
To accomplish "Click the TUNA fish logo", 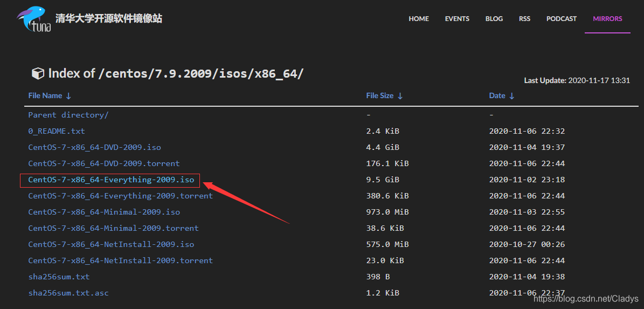I will (34, 19).
